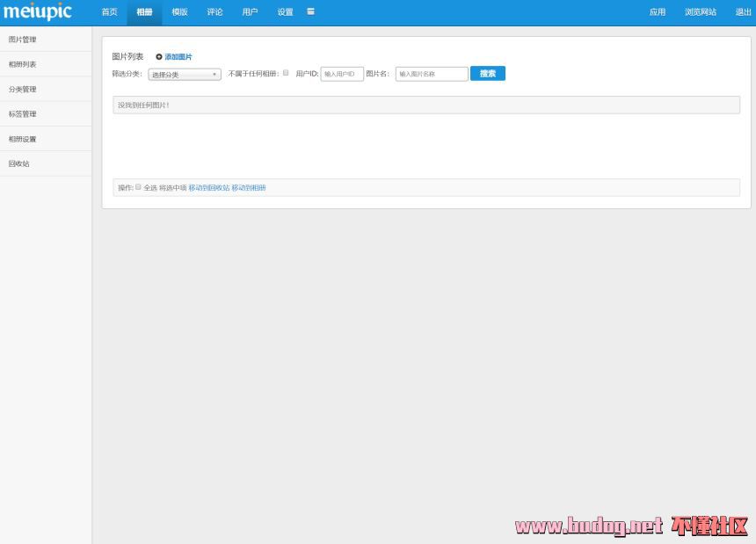Click the 移动到回收站 link
The image size is (756, 544).
[x=208, y=188]
